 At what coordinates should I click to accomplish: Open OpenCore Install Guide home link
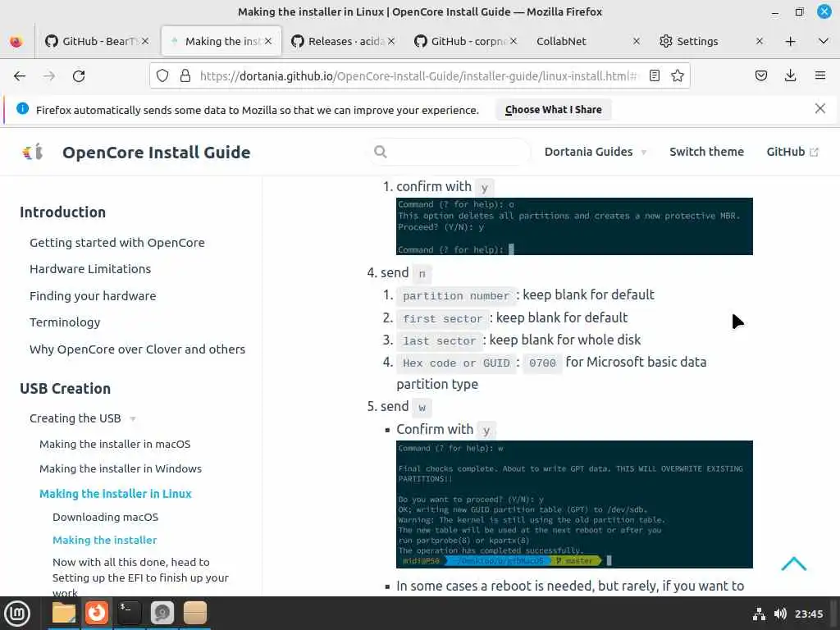coord(157,153)
